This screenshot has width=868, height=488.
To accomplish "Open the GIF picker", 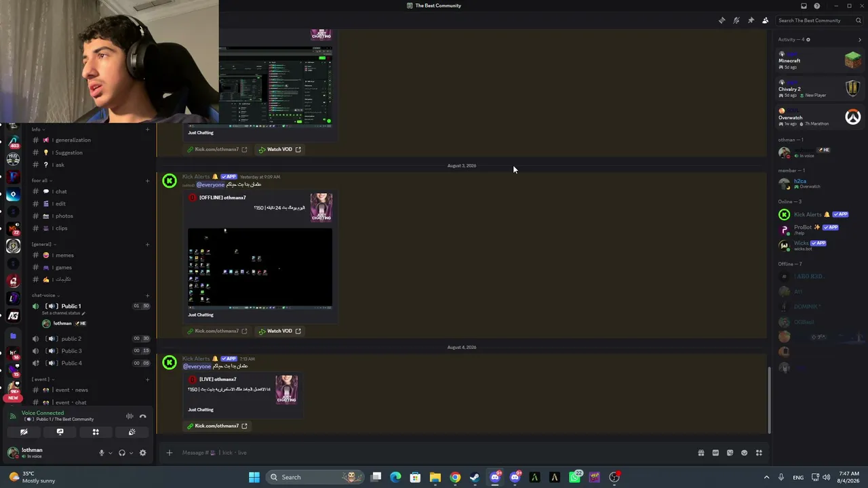I will tap(715, 453).
